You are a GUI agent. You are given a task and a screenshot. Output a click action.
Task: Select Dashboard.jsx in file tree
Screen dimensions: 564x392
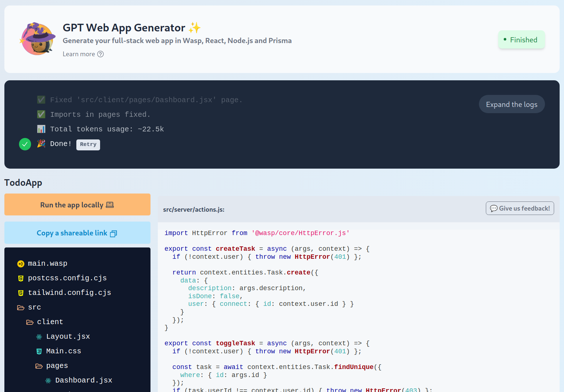[x=84, y=380]
